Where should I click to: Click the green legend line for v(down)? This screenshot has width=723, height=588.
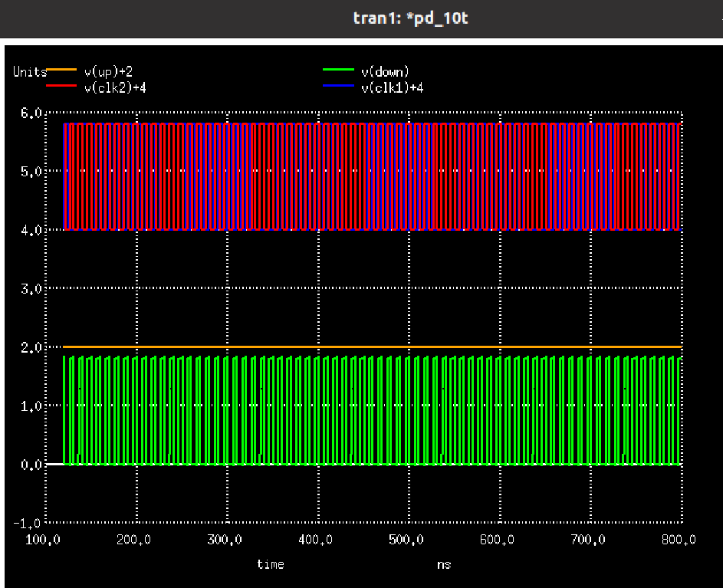pyautogui.click(x=338, y=70)
